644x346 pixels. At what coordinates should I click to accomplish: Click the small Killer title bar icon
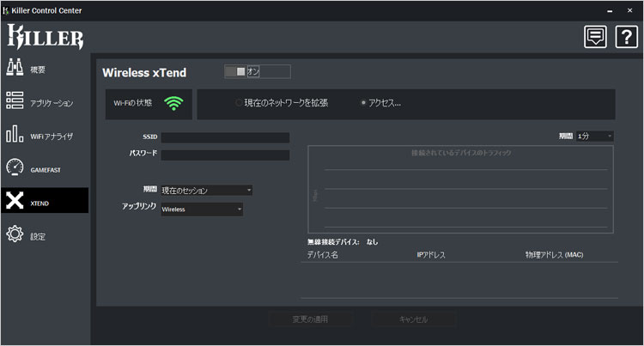point(6,10)
